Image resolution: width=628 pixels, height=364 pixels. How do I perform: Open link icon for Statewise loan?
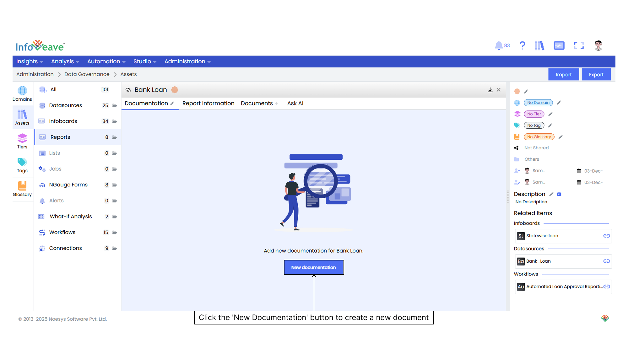tap(606, 236)
